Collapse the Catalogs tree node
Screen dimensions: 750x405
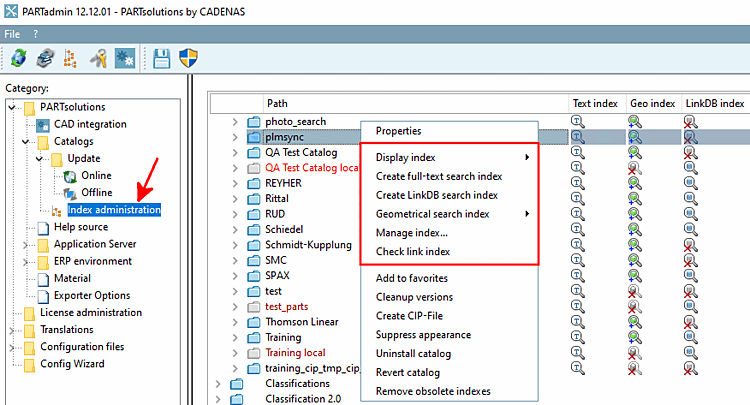[26, 142]
